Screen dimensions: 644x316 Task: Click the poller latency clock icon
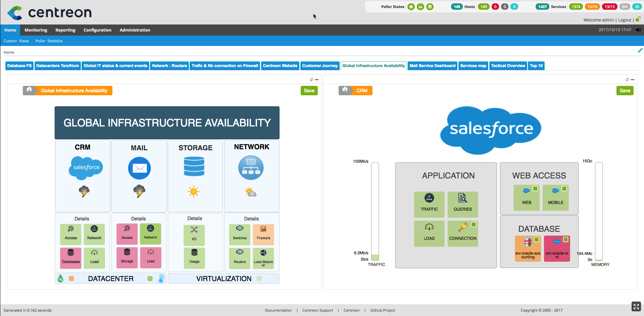[411, 7]
